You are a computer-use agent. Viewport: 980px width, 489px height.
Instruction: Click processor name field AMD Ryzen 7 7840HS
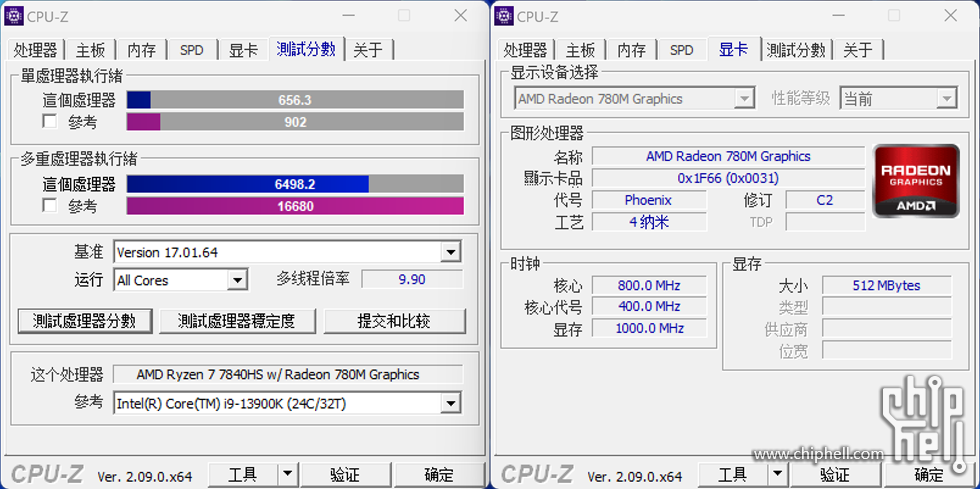tap(288, 375)
